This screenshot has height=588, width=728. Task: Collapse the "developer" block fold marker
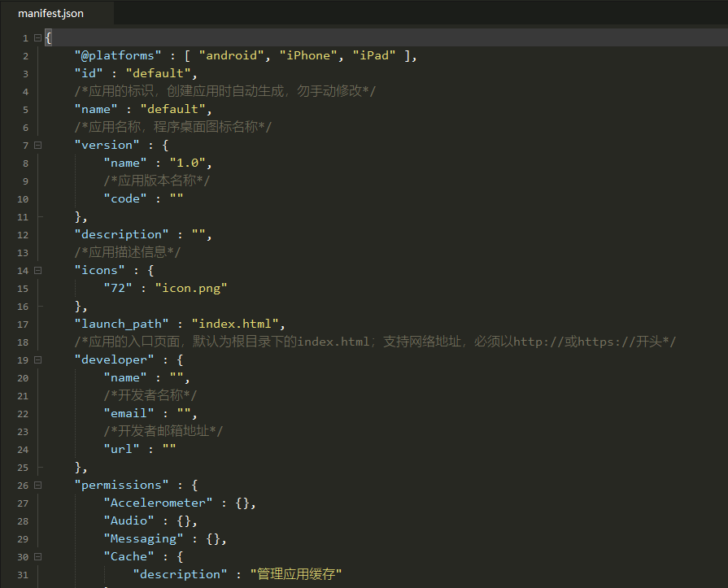[38, 360]
